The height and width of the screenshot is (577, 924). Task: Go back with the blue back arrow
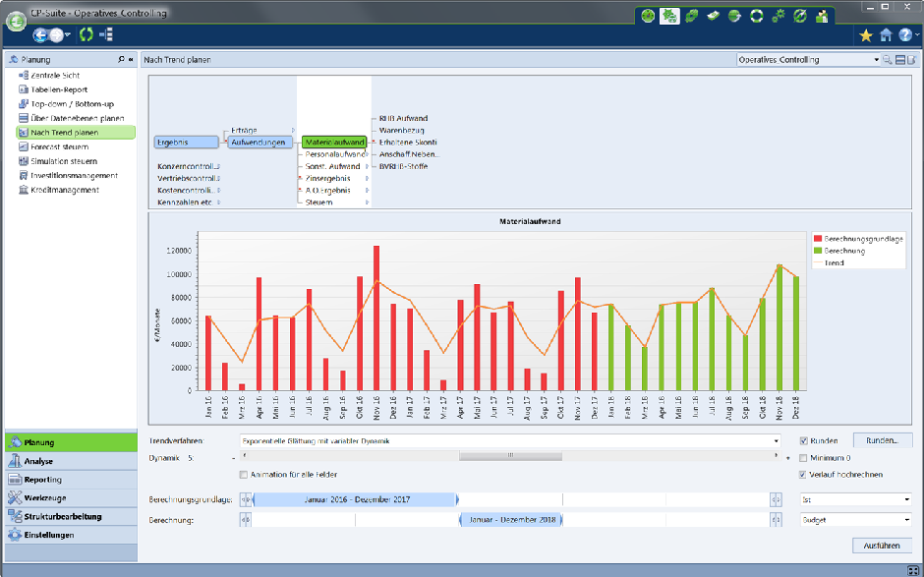point(40,35)
